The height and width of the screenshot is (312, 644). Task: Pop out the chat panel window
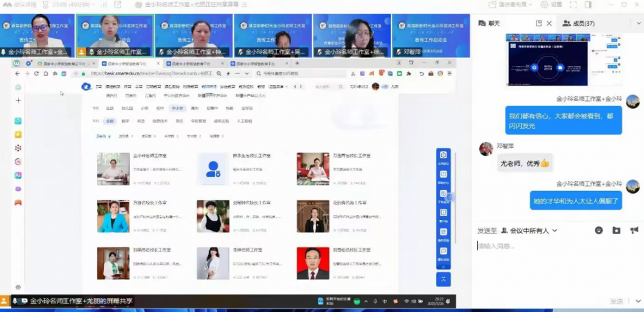pyautogui.click(x=539, y=23)
